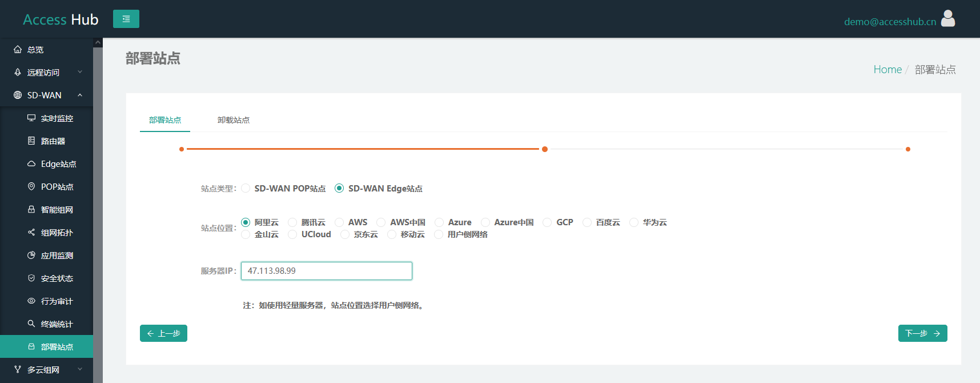Click the middle step dot in progress bar
The height and width of the screenshot is (383, 980).
pos(545,149)
